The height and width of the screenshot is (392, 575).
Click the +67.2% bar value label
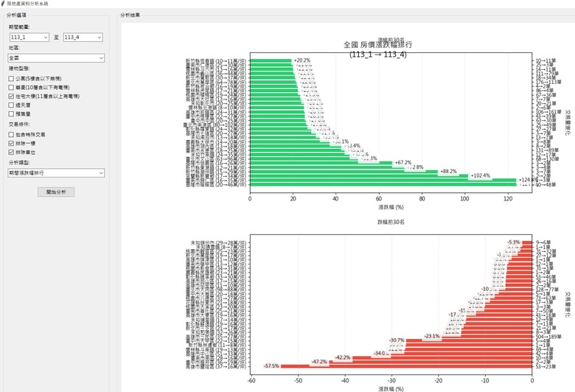pyautogui.click(x=403, y=162)
